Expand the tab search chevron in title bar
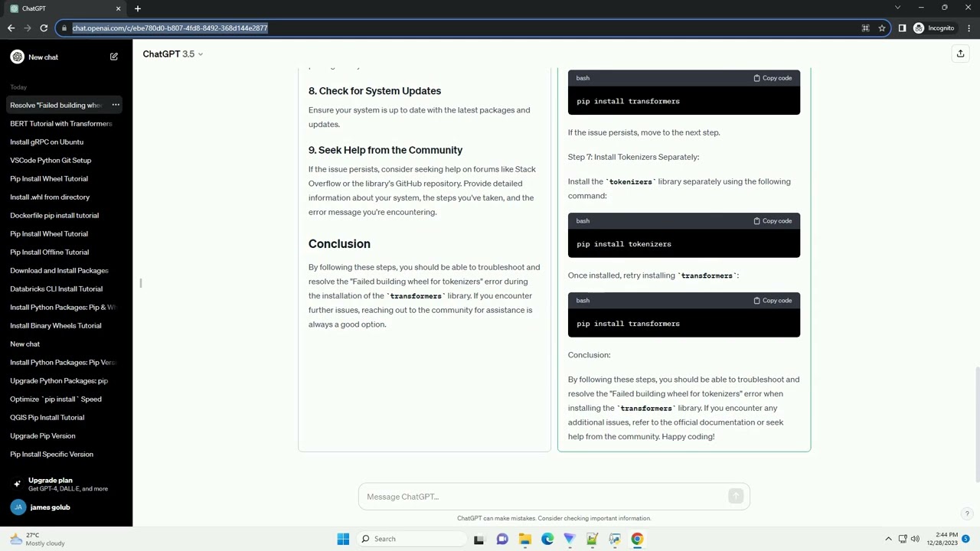Image resolution: width=980 pixels, height=551 pixels. click(x=897, y=8)
